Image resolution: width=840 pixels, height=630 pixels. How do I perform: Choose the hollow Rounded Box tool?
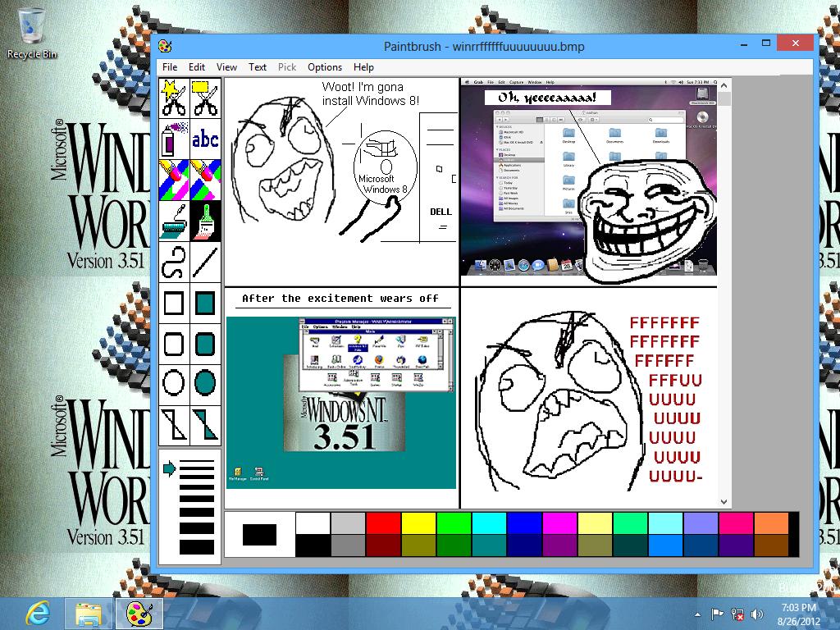point(174,343)
